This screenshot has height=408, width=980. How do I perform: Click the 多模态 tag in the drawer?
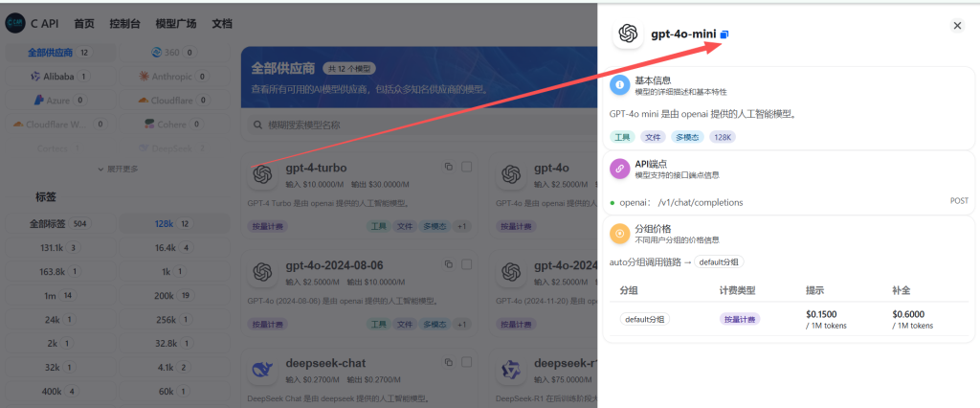[x=688, y=137]
